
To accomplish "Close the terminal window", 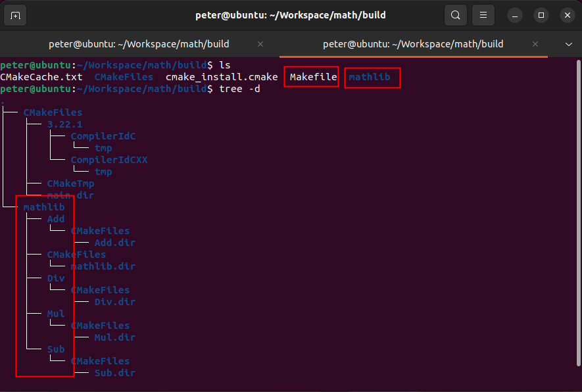I will click(x=567, y=14).
